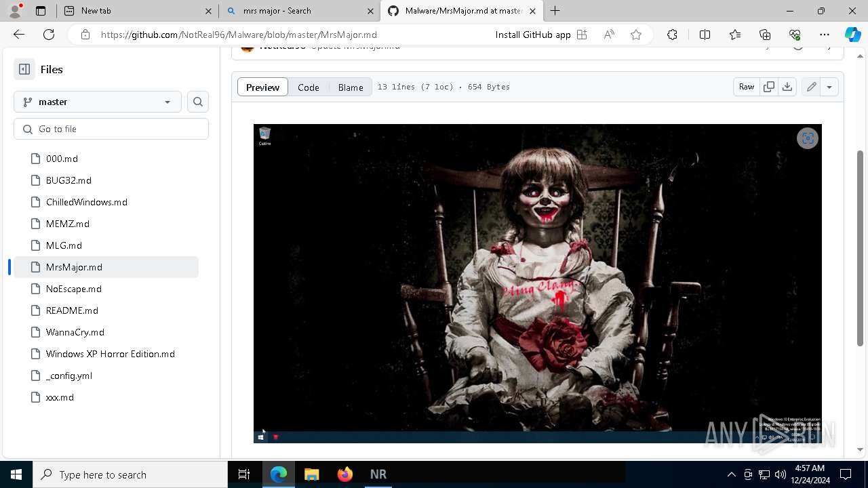Click the taskbar search box
868x488 pixels.
[130, 474]
